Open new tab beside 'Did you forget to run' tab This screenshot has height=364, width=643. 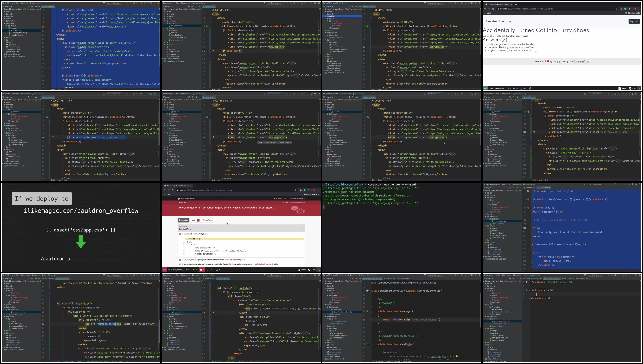coord(195,186)
